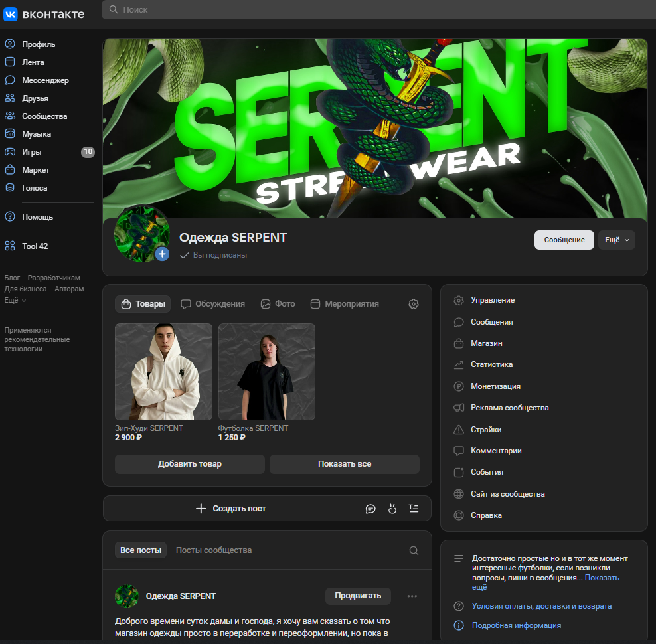The height and width of the screenshot is (644, 656).
Task: Click Вы подписаны subscription status
Action: [213, 255]
